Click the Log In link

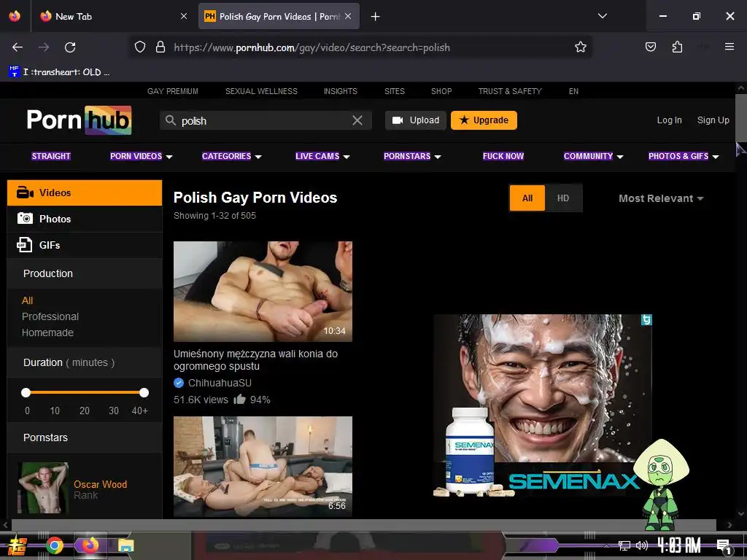(x=670, y=120)
